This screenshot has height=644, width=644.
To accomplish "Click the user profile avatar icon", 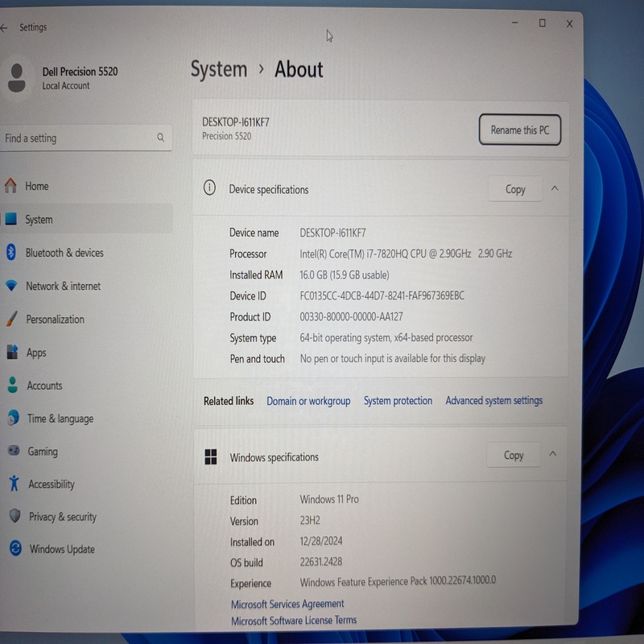I will (16, 77).
